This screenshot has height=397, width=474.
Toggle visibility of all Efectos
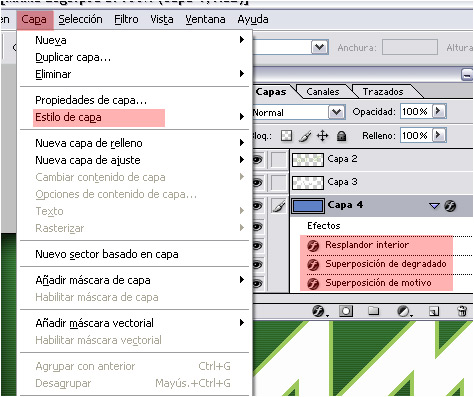(x=257, y=227)
